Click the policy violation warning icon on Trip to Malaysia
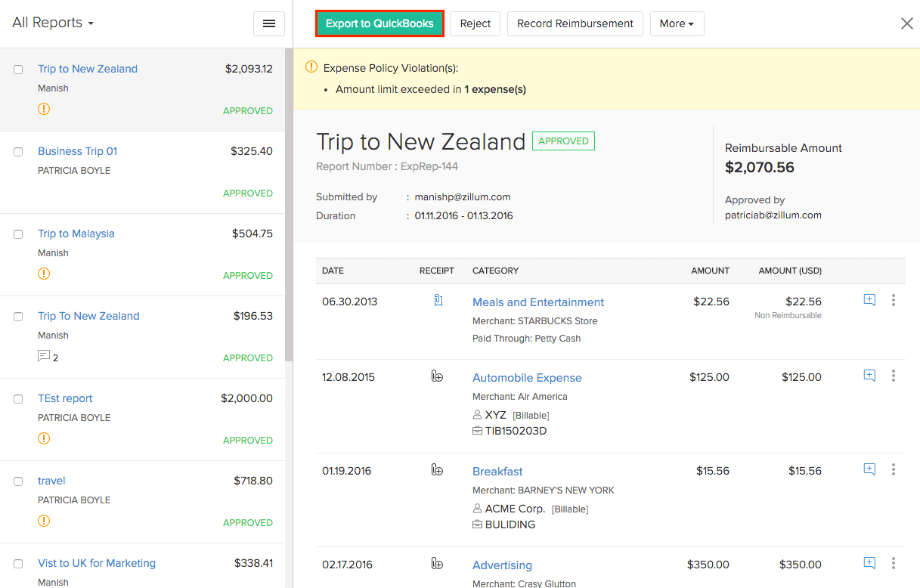 (44, 274)
